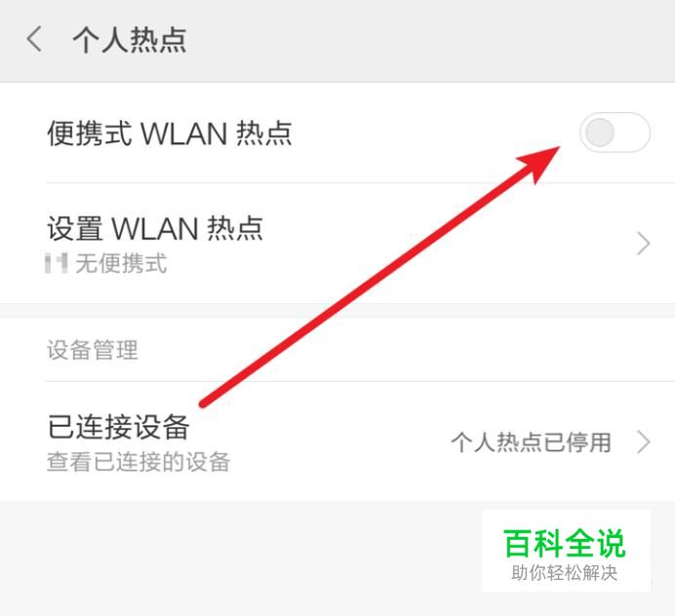Click the 个人热点 page title
The width and height of the screenshot is (675, 616).
(129, 40)
